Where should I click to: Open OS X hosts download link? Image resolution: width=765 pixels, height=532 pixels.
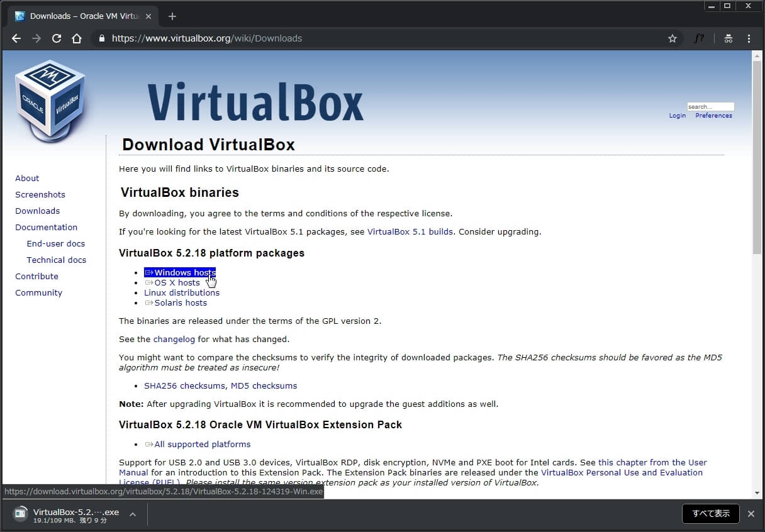coord(177,282)
